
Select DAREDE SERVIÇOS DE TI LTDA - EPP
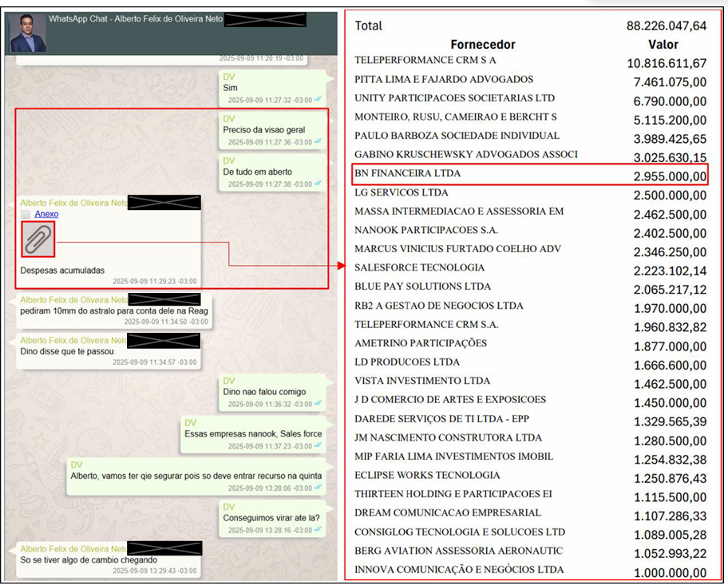(530, 420)
